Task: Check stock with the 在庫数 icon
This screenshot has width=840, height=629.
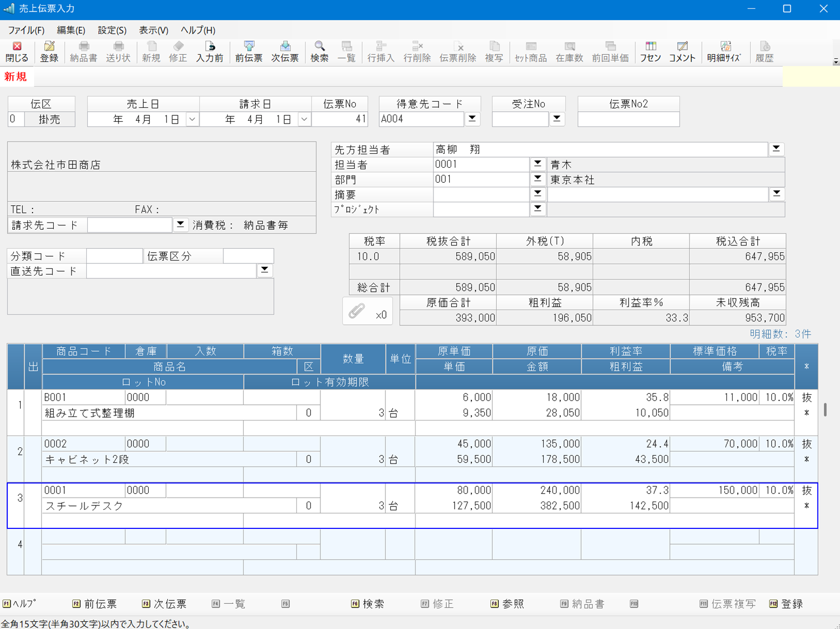Action: (569, 51)
